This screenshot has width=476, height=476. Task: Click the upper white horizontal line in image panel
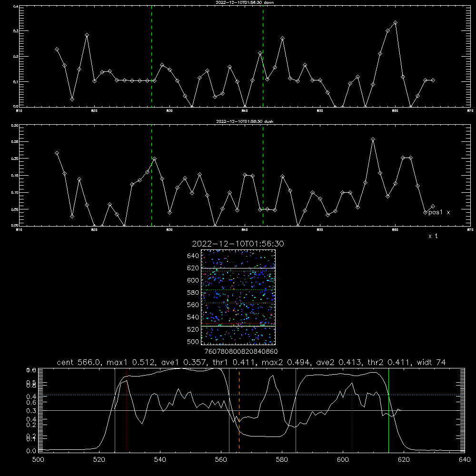[x=238, y=268]
